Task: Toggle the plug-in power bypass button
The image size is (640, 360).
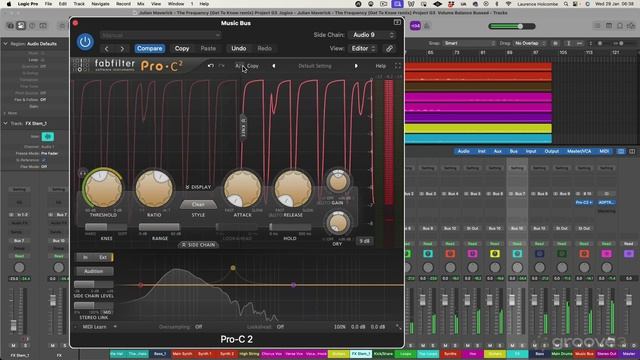Action: pos(85,42)
